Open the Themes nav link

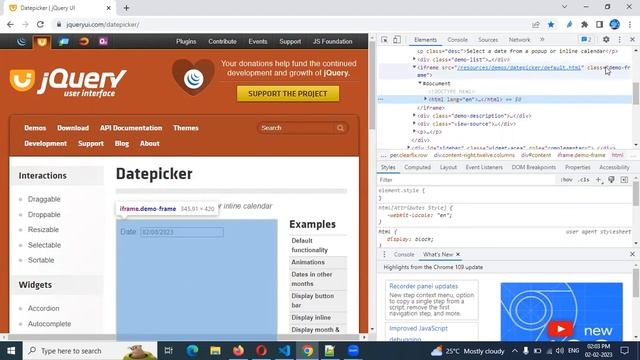(x=186, y=128)
